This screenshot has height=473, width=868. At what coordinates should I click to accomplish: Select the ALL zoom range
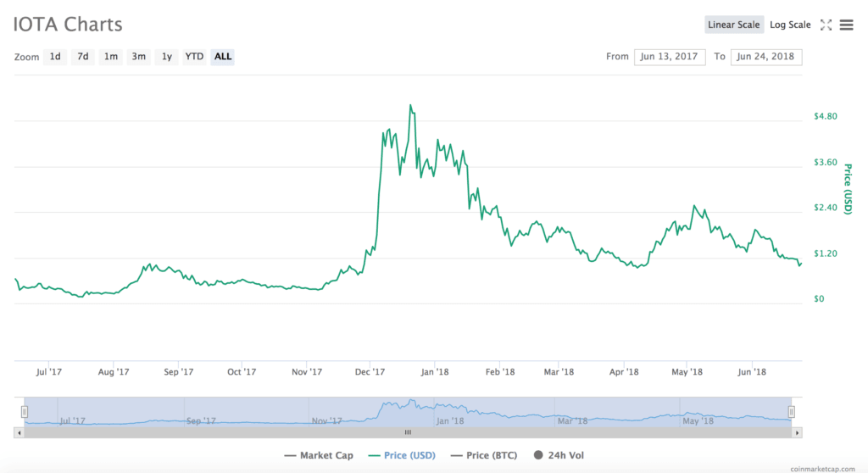(x=223, y=57)
